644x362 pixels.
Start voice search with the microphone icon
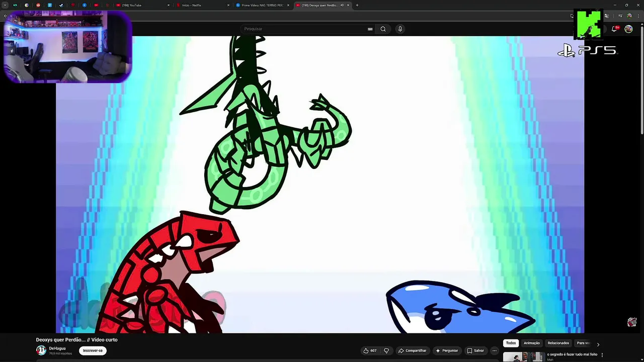pos(400,29)
